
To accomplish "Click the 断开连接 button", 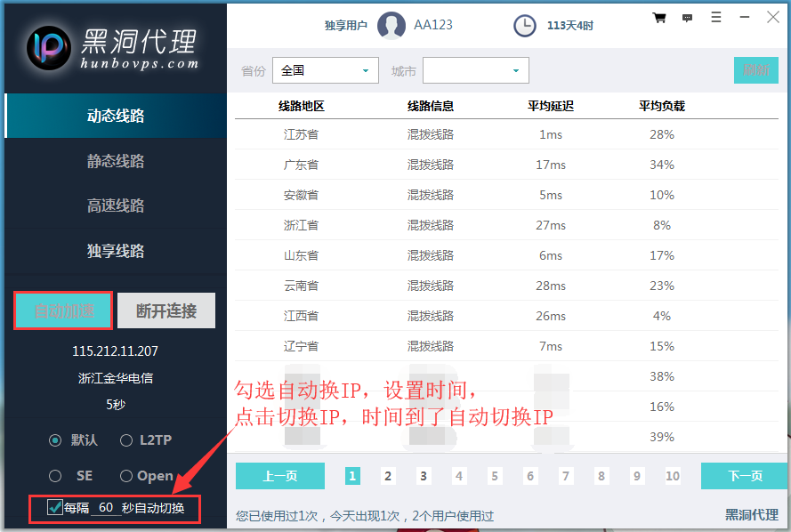I will click(166, 310).
